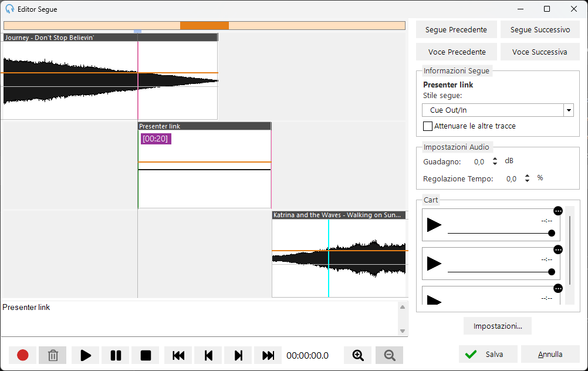
Task: Rewind to start with the double-arrow button
Action: point(178,355)
